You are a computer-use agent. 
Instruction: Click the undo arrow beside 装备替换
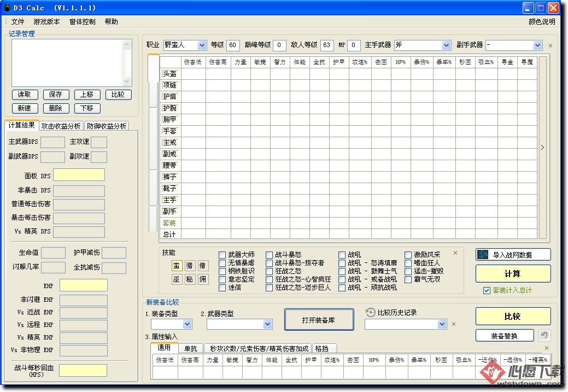(x=544, y=335)
